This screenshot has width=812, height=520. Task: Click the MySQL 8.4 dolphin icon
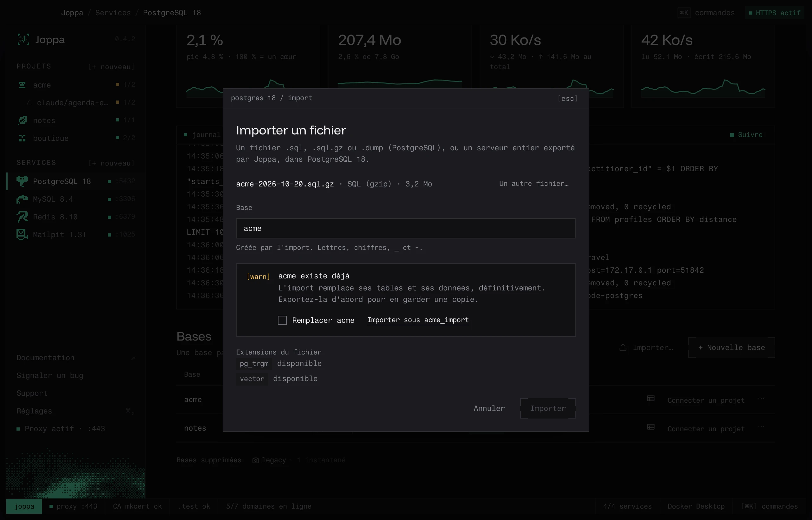pos(22,199)
